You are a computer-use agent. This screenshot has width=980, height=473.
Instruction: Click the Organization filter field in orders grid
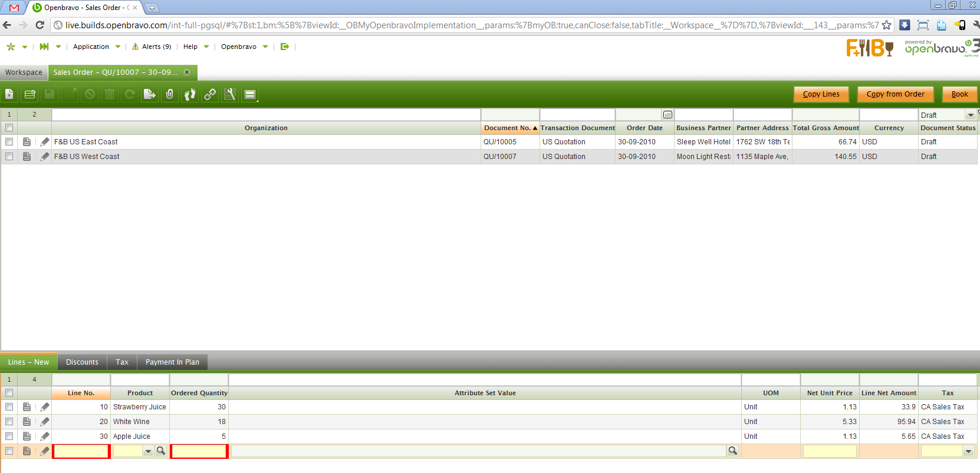pyautogui.click(x=267, y=115)
